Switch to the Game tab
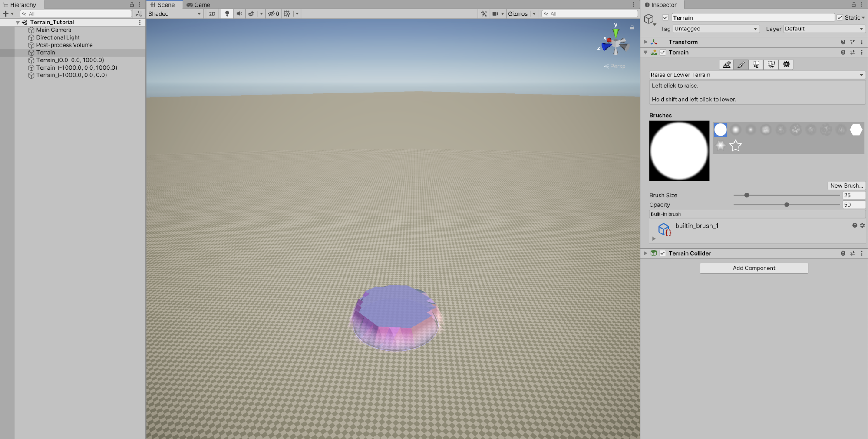 click(x=198, y=5)
